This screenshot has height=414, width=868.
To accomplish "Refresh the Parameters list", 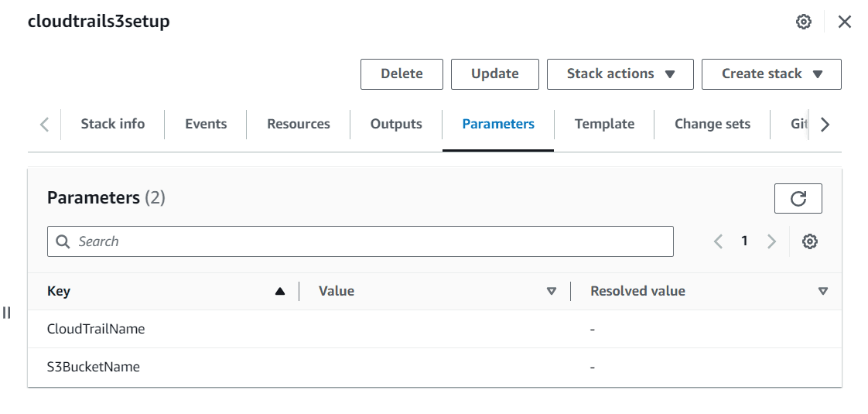I will (798, 199).
